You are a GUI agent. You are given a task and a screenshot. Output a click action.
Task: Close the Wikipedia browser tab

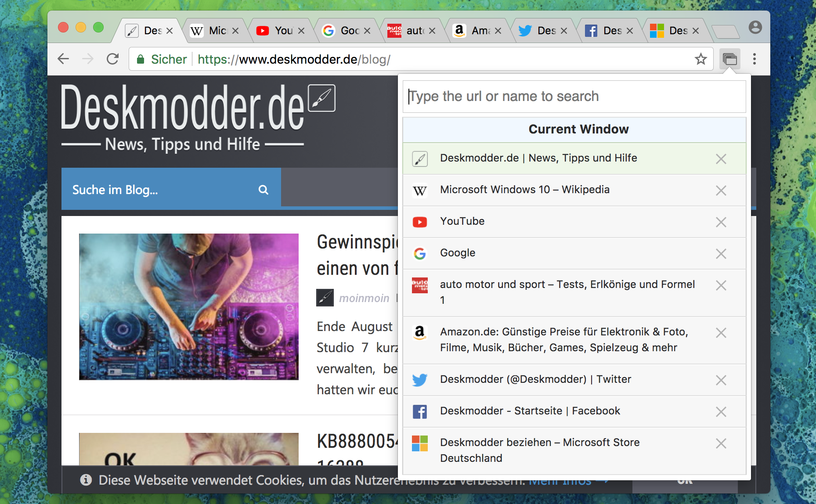[x=235, y=31]
